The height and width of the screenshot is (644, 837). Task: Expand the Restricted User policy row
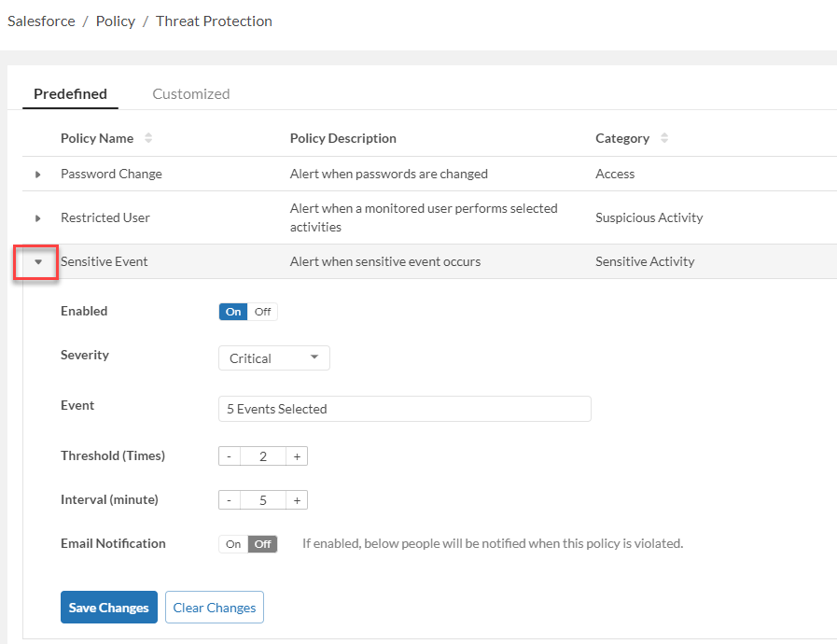pos(38,218)
